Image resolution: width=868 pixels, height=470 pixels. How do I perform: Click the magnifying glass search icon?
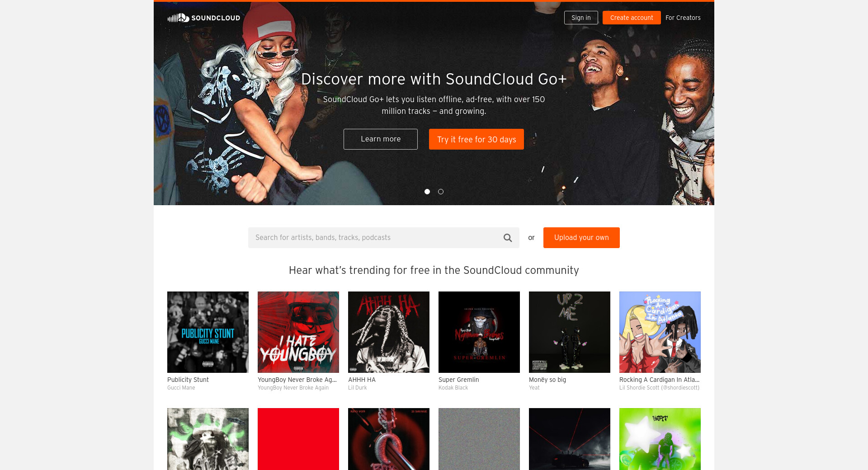[x=508, y=238]
